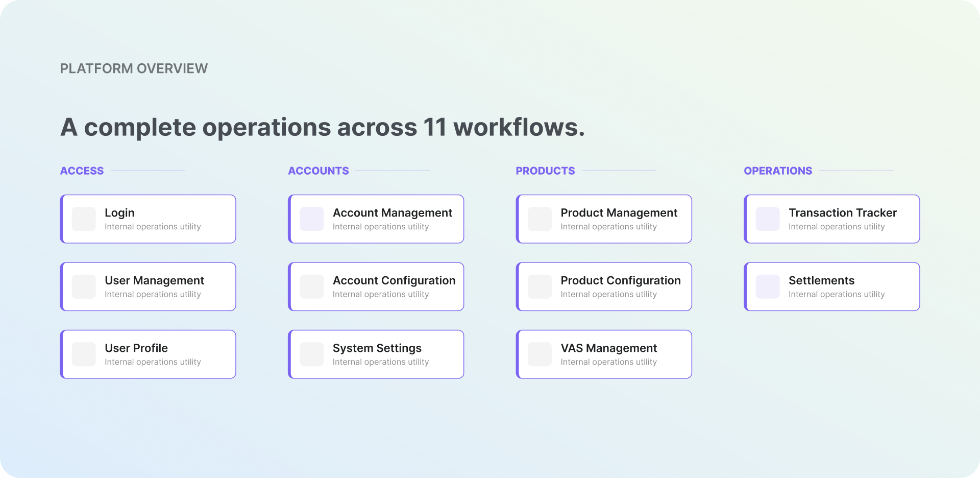The height and width of the screenshot is (478, 980).
Task: Click subtitle under Login
Action: point(153,227)
